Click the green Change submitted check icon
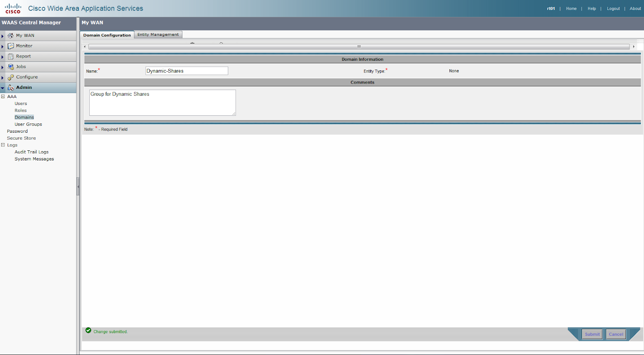The height and width of the screenshot is (355, 644). click(x=88, y=330)
